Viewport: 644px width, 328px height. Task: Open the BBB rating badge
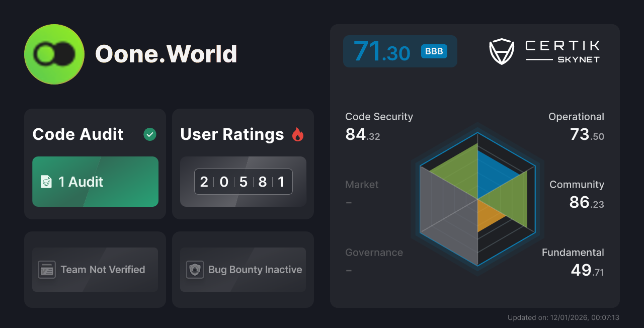tap(433, 51)
